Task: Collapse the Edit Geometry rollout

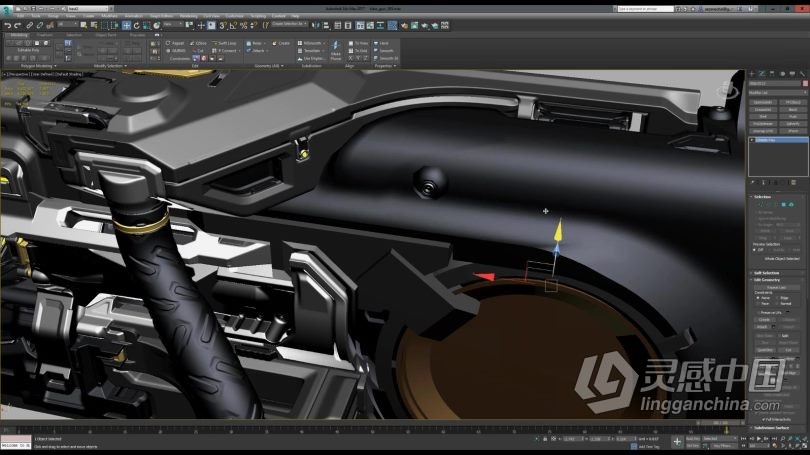Action: point(767,280)
